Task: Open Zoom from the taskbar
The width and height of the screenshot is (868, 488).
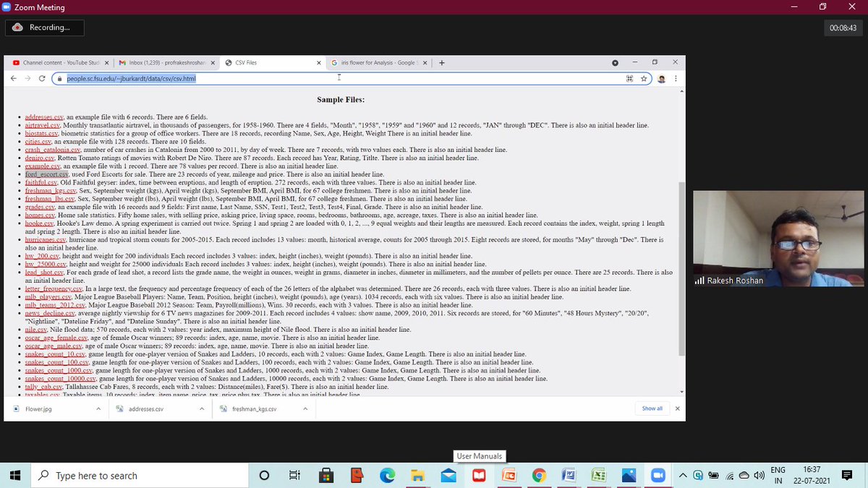Action: click(x=658, y=475)
